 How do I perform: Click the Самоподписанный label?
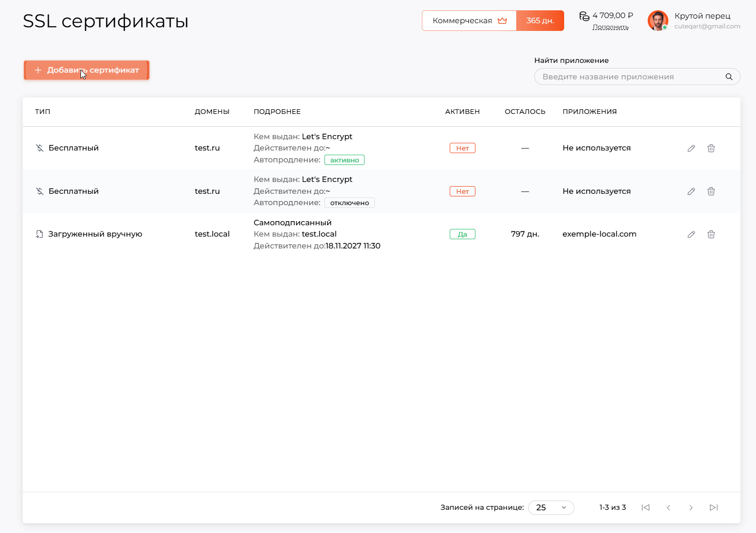click(x=292, y=223)
